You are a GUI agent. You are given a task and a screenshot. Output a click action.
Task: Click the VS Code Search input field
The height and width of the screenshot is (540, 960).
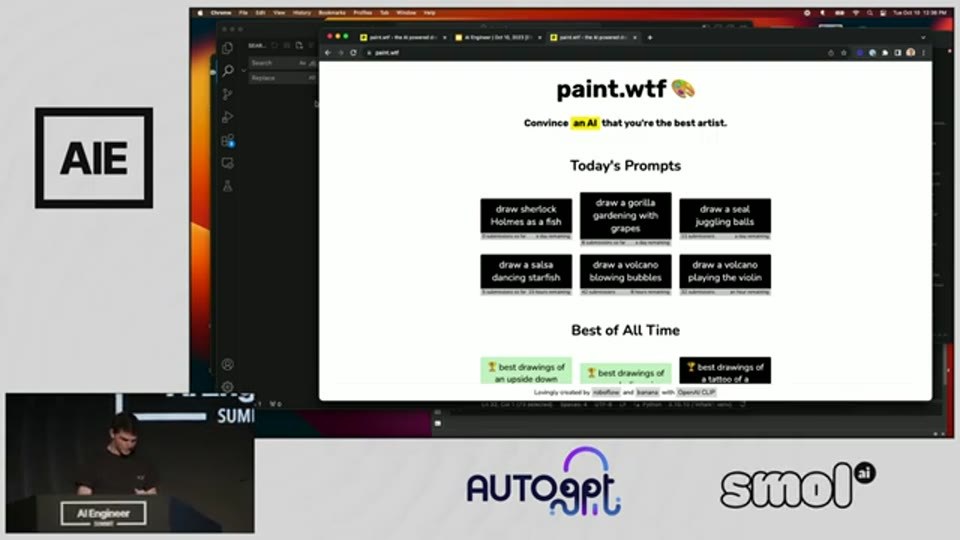pyautogui.click(x=282, y=63)
